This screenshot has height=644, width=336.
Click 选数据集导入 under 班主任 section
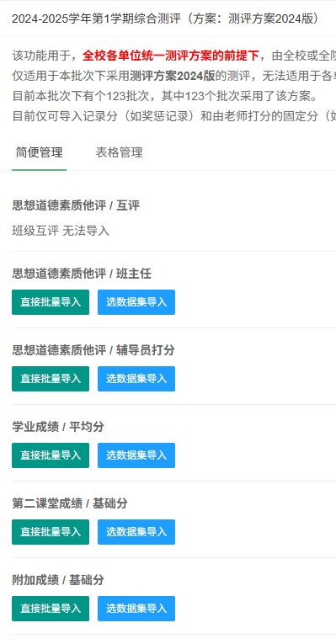(136, 302)
